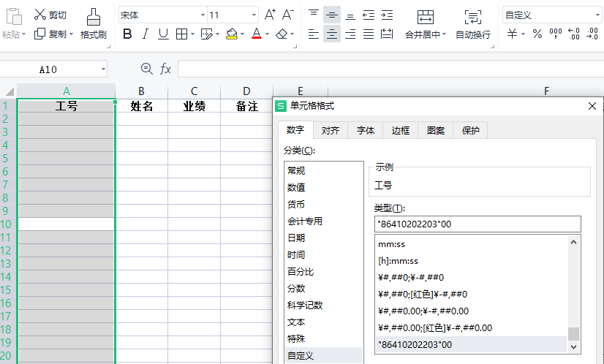Click the distributed alignment icon
604x364 pixels.
pyautogui.click(x=387, y=34)
